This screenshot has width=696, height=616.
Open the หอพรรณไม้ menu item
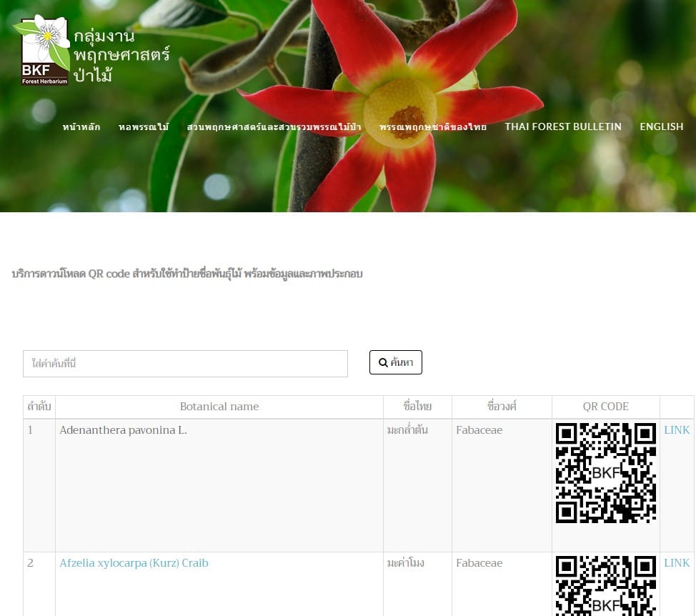[144, 127]
